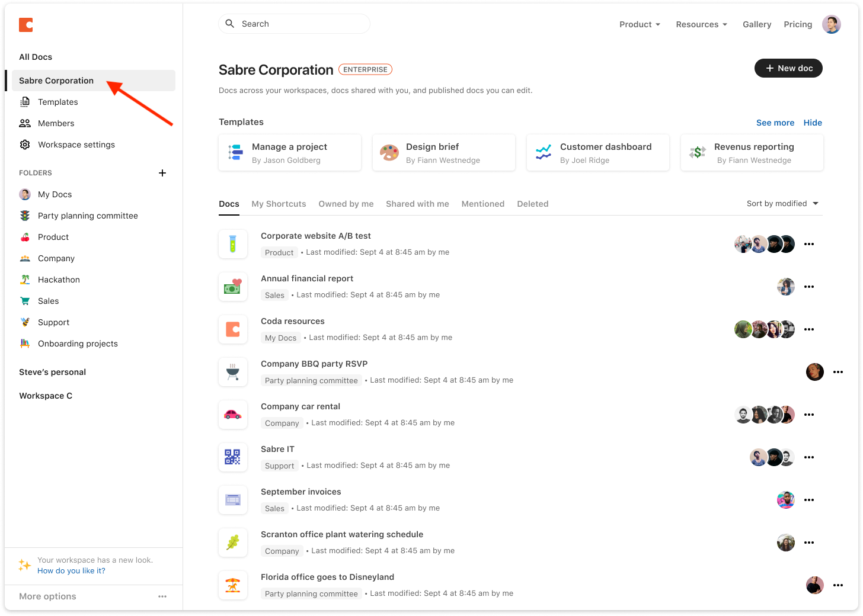Expand the Product dropdown in the top navigation

click(640, 24)
